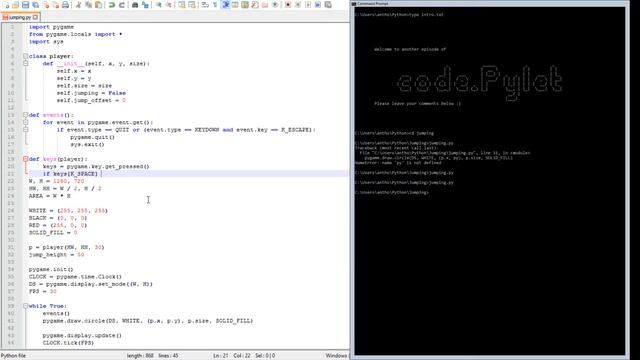
Task: Close the jumping.py tab with its X
Action: tap(36, 17)
